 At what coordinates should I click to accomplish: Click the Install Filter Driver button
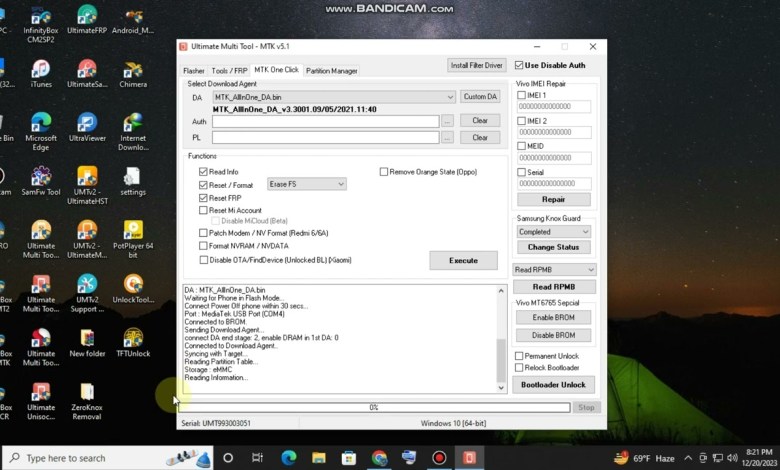[x=477, y=65]
